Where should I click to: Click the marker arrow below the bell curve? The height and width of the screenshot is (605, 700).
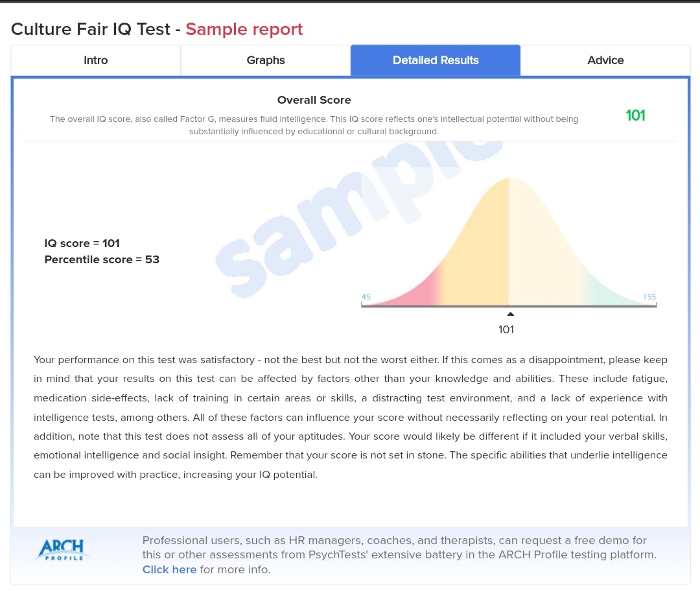(x=510, y=313)
